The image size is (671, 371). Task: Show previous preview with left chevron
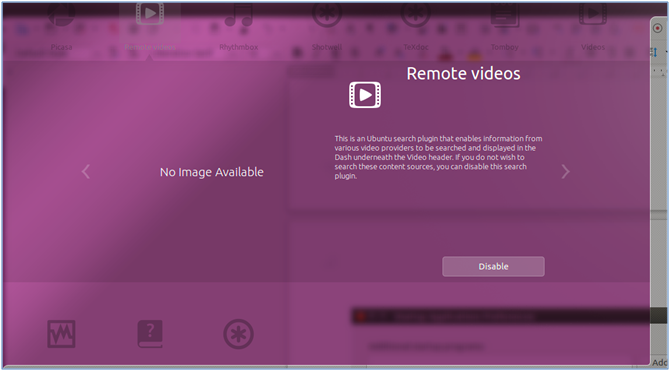pyautogui.click(x=86, y=172)
